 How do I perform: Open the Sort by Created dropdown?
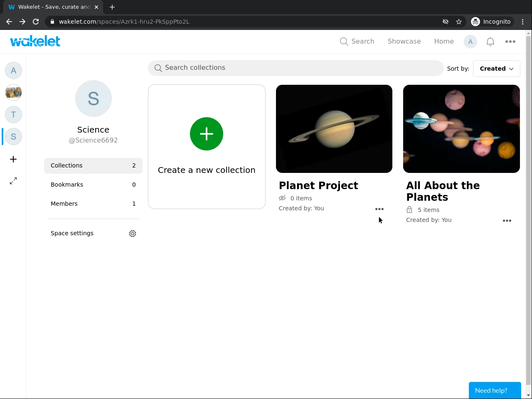496,69
